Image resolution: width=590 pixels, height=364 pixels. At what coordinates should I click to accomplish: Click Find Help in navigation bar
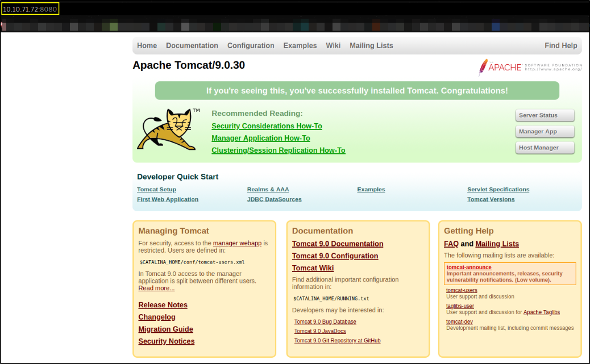coord(560,45)
